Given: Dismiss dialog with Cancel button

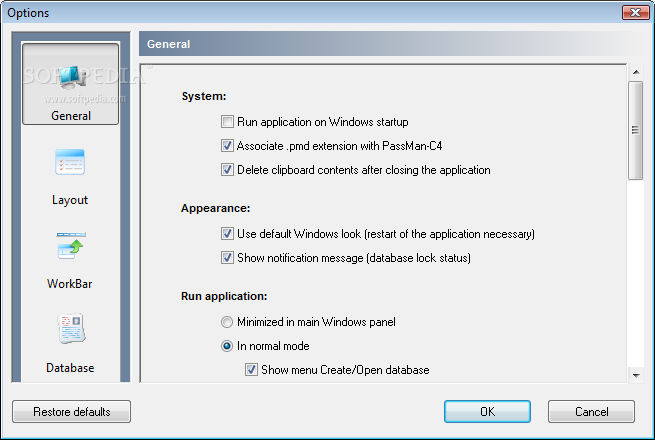Looking at the screenshot, I should pyautogui.click(x=592, y=412).
